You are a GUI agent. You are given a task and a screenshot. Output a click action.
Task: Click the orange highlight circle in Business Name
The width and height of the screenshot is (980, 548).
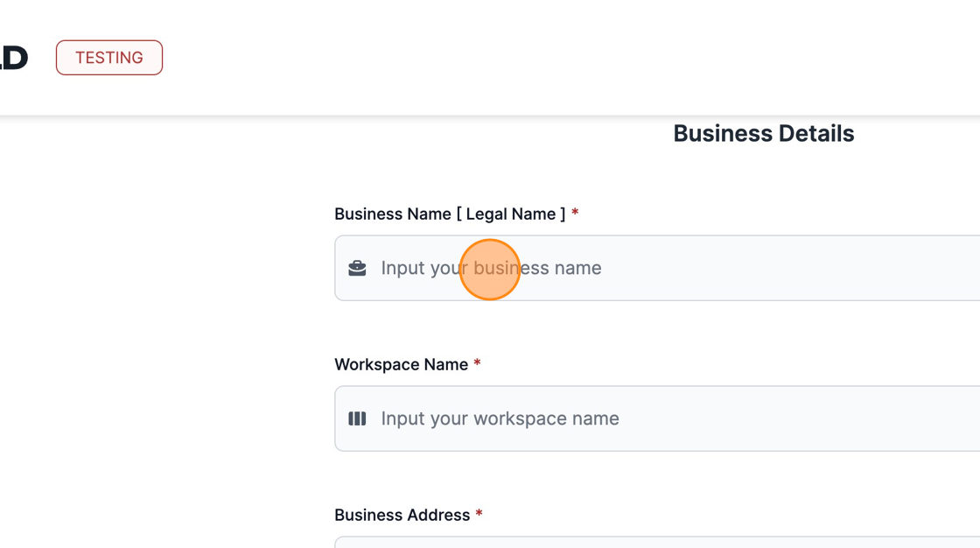pos(490,270)
